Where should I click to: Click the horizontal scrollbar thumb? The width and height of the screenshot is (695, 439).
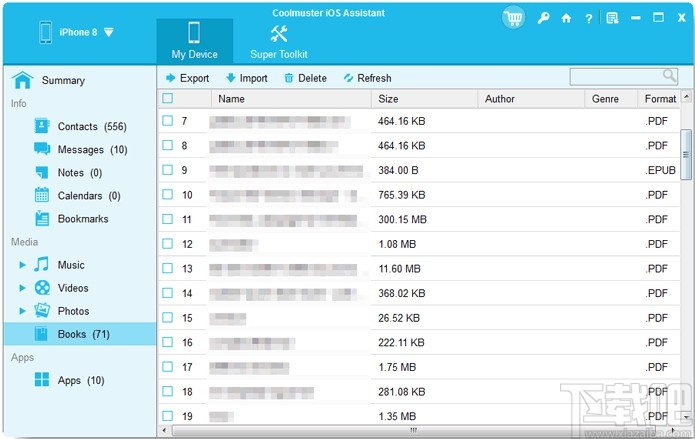click(x=414, y=430)
